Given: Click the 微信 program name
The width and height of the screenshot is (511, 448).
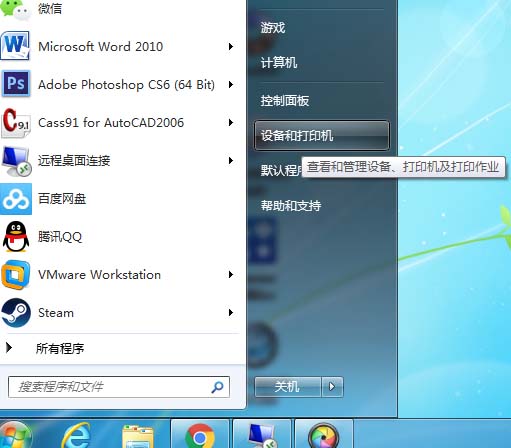Looking at the screenshot, I should (50, 9).
